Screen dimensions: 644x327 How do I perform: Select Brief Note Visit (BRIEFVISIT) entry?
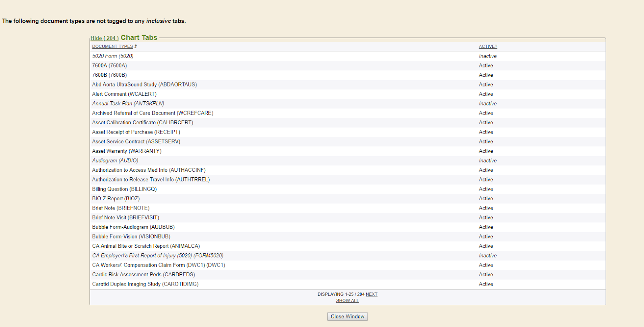[126, 218]
